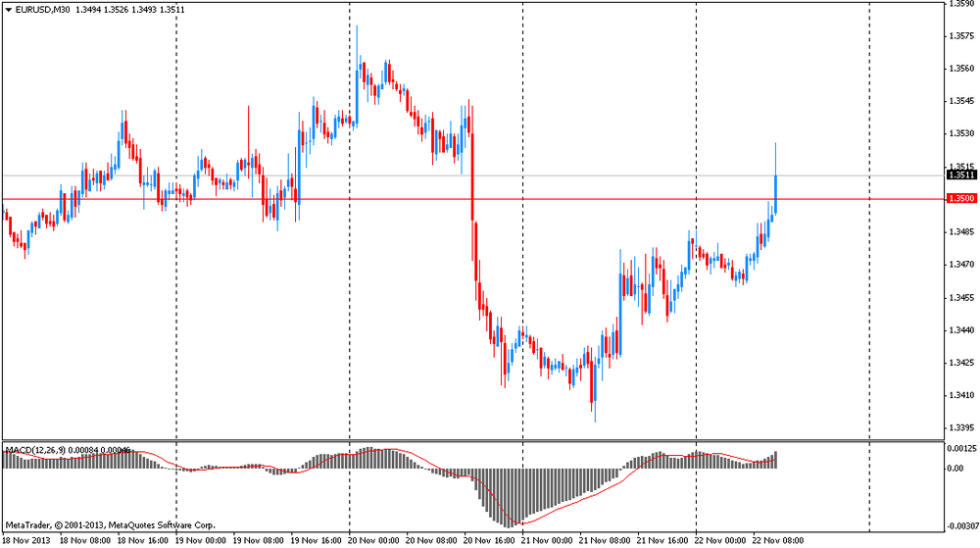The height and width of the screenshot is (548, 980).
Task: Click the MetaQuotes Software Corp. copyright text
Action: pos(110,525)
